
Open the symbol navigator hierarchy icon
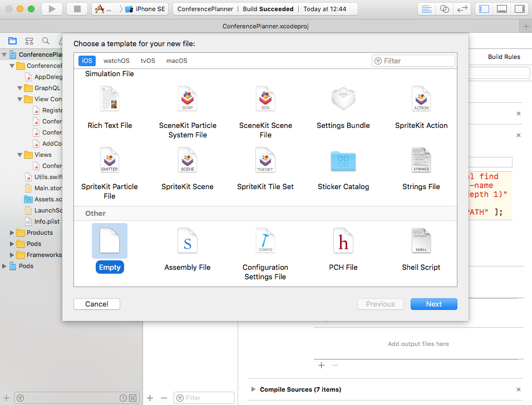[x=29, y=41]
